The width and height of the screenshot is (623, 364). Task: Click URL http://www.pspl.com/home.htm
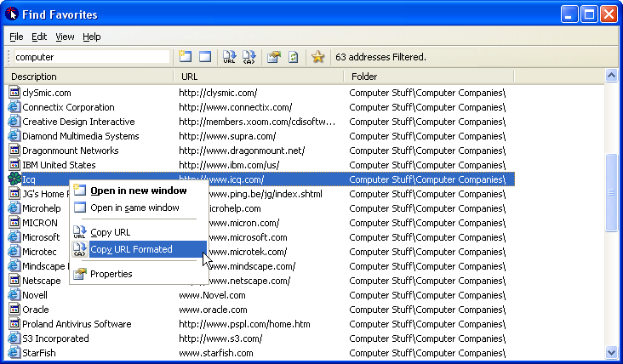[244, 324]
